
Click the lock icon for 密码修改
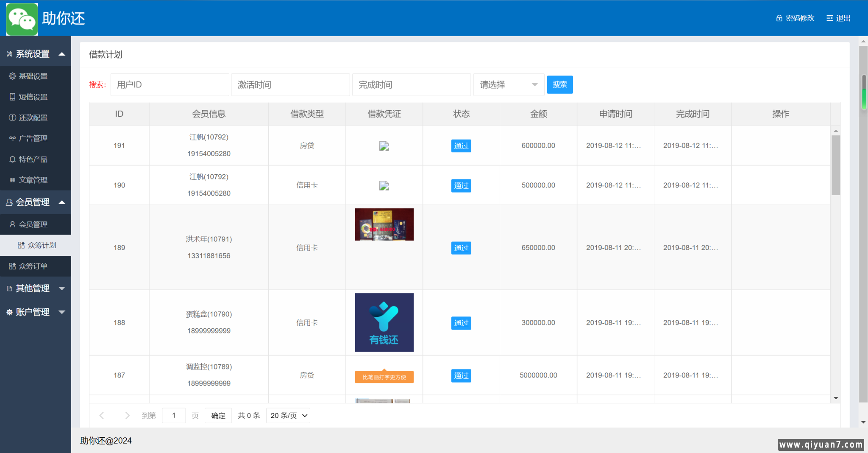779,18
